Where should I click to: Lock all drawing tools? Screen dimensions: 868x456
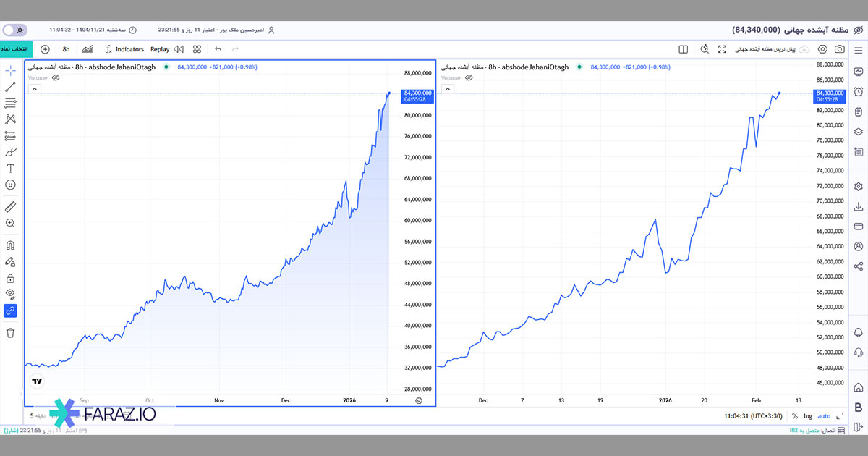pos(10,278)
